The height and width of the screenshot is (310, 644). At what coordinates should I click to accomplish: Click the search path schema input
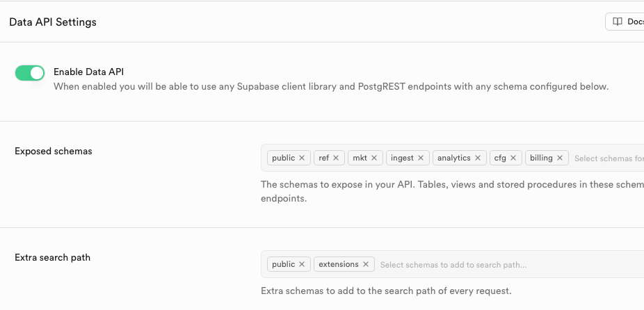(x=487, y=264)
